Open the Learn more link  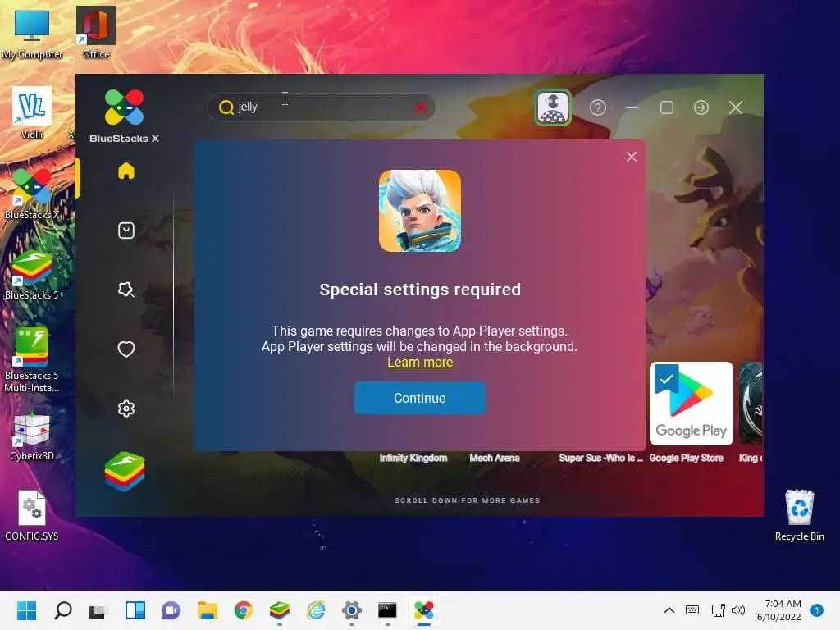coord(420,362)
